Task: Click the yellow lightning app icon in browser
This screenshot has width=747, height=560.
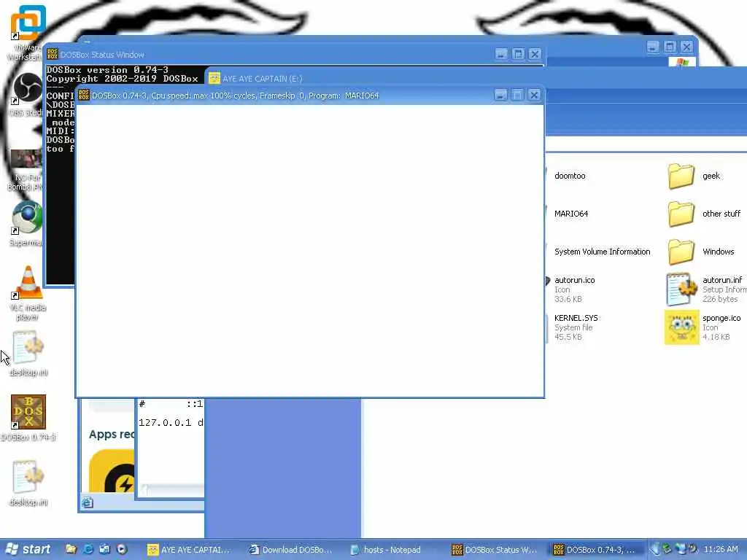Action: click(x=112, y=471)
